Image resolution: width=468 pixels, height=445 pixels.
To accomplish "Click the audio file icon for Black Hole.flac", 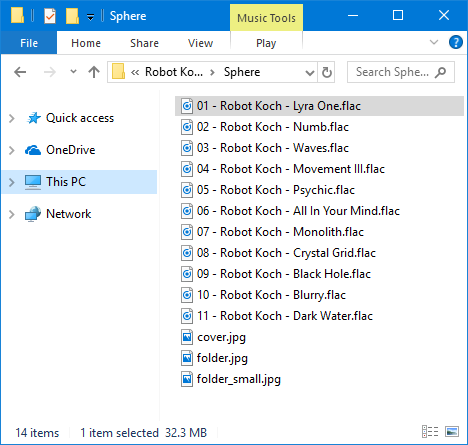I will point(187,274).
